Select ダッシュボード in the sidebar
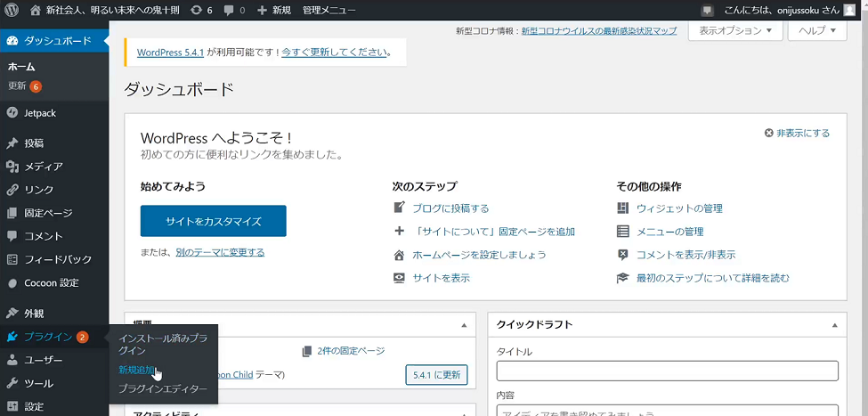The height and width of the screenshot is (416, 868). pyautogui.click(x=54, y=41)
